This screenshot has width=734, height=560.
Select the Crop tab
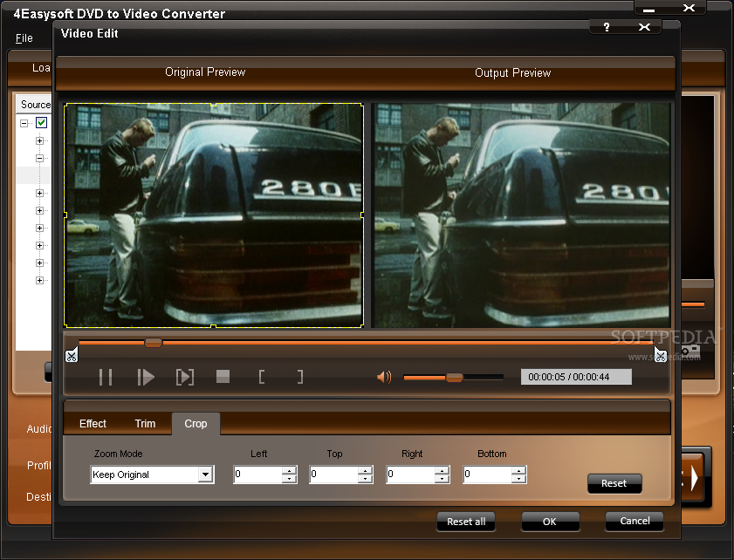[x=196, y=424]
